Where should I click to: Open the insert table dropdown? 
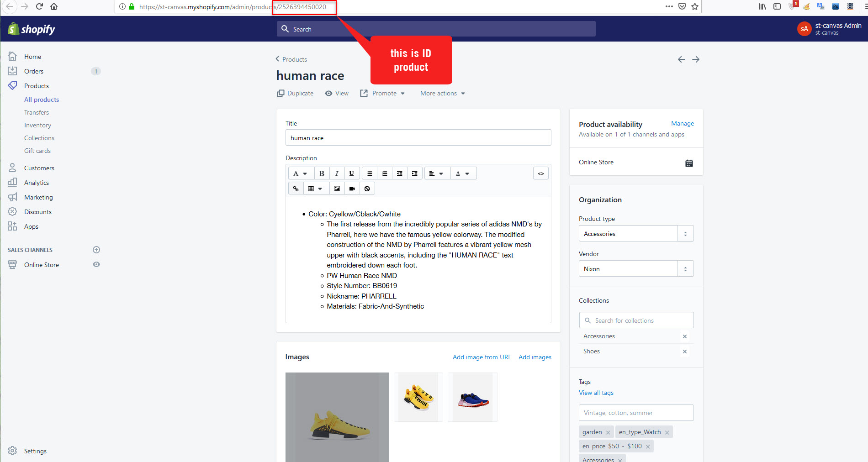coord(315,189)
